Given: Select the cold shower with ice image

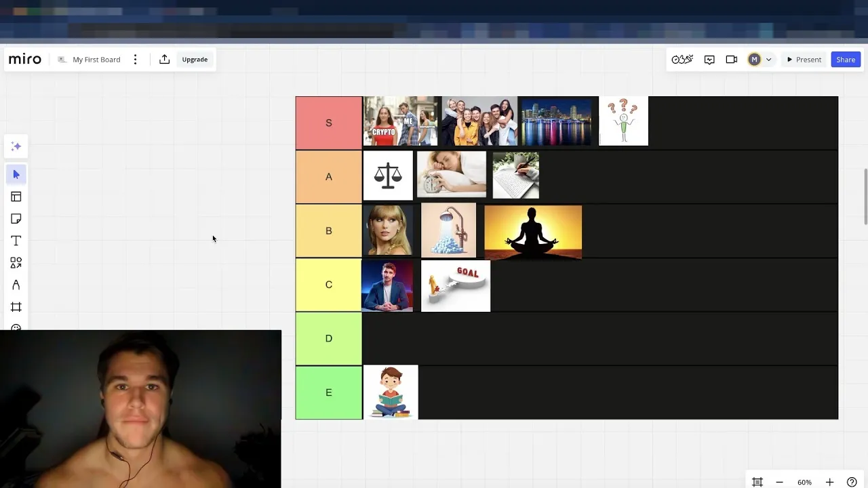Looking at the screenshot, I should pyautogui.click(x=449, y=230).
